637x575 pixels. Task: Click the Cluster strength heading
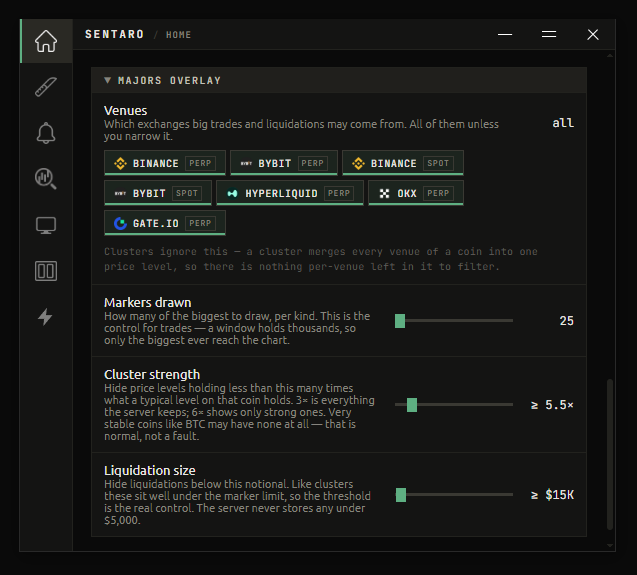[x=152, y=375]
